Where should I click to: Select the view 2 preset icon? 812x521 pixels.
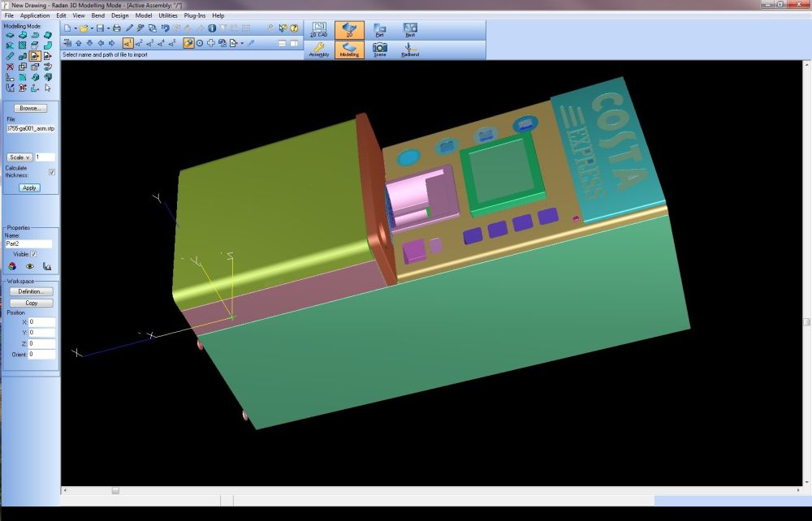pyautogui.click(x=139, y=43)
